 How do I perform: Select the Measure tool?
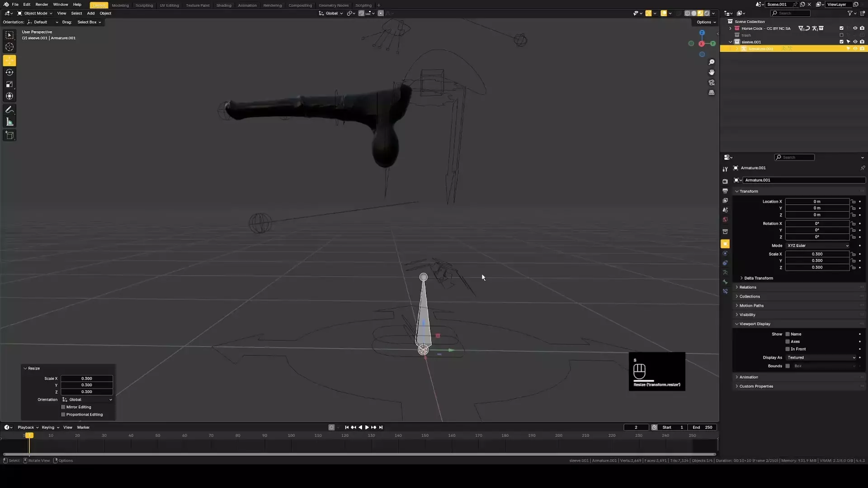pyautogui.click(x=9, y=122)
